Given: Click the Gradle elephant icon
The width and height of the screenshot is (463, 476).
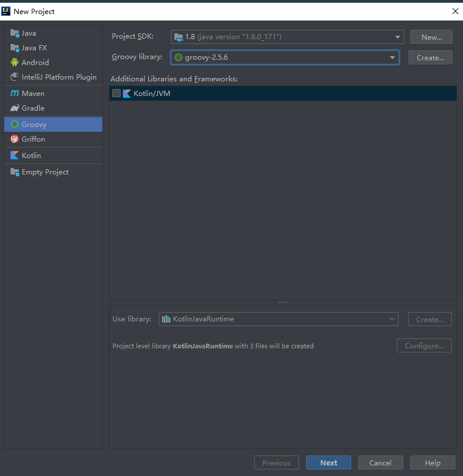Looking at the screenshot, I should (15, 108).
